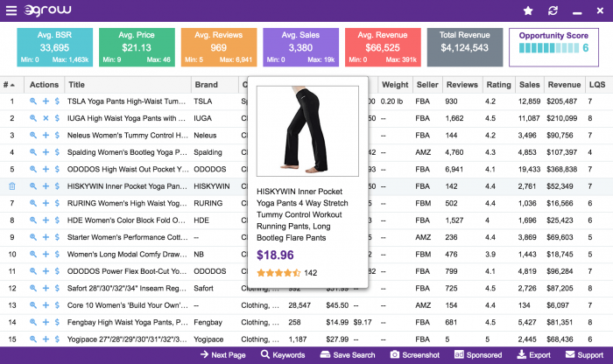Export results from bottom bar
This screenshot has height=364, width=613.
(533, 354)
